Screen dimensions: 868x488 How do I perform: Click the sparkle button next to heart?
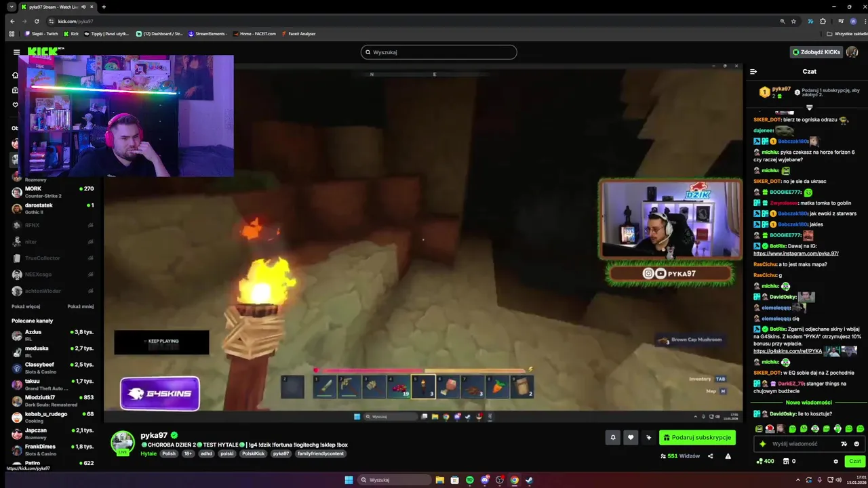648,438
